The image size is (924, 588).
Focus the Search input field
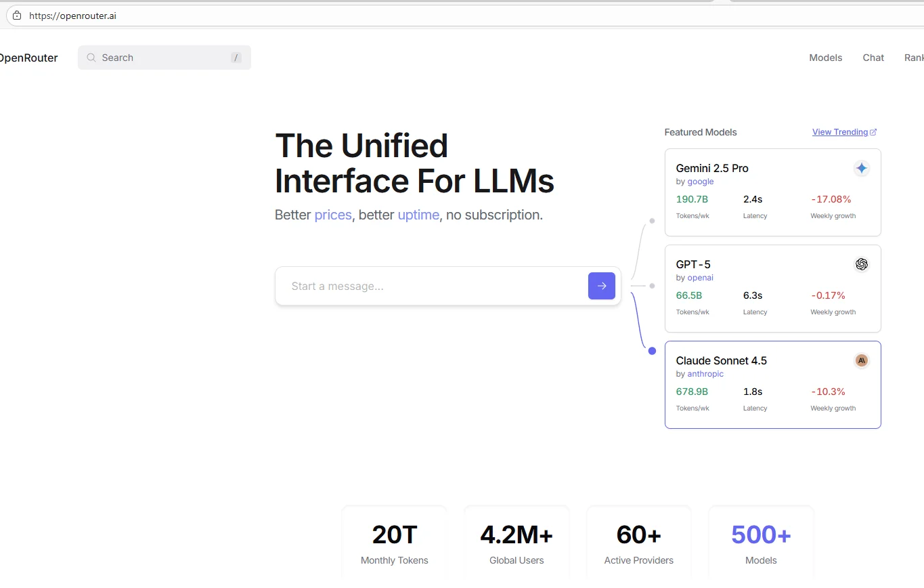coord(164,58)
